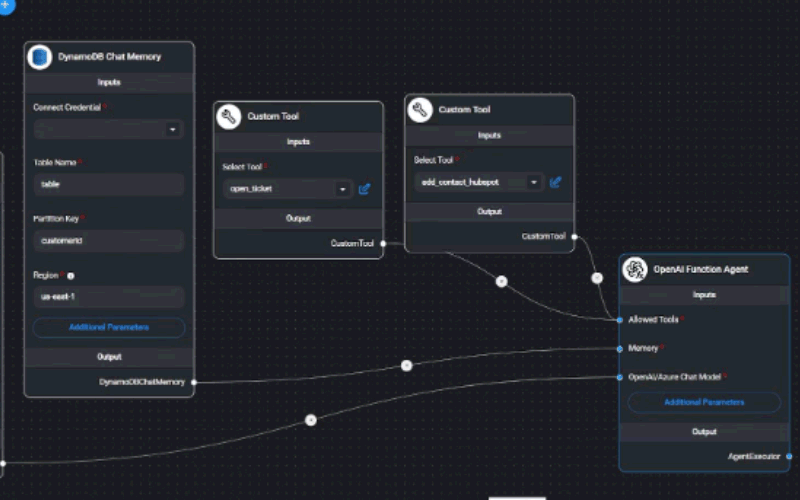
Task: Open OpenAI Function Agent Additional Parameters
Action: coord(704,403)
